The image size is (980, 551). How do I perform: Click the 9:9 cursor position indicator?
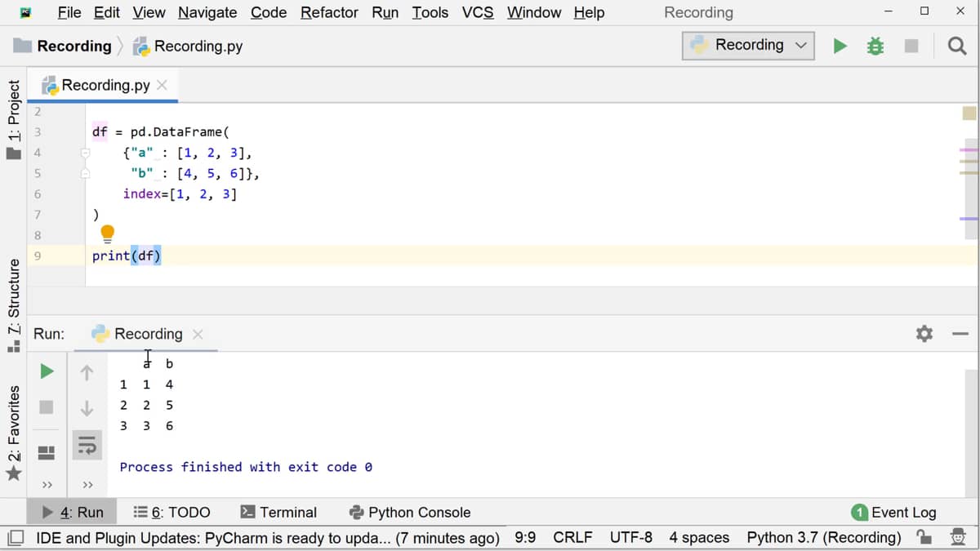[x=525, y=537]
